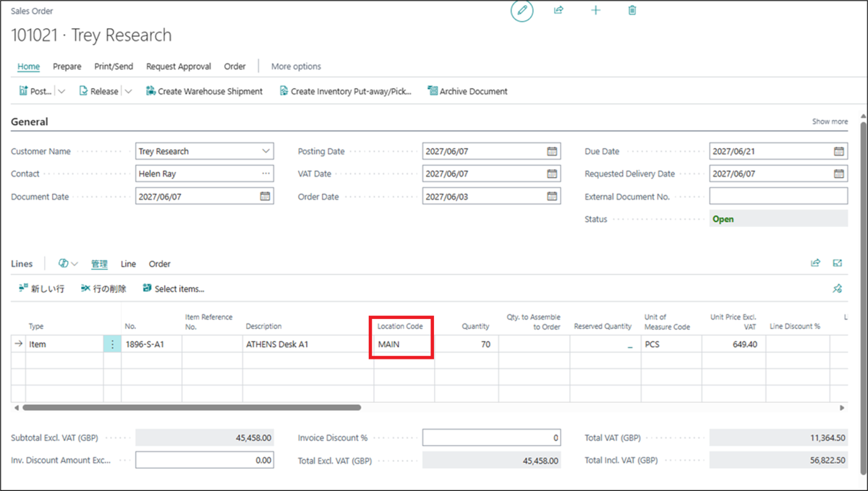
Task: Collapse the General section header
Action: click(x=30, y=122)
